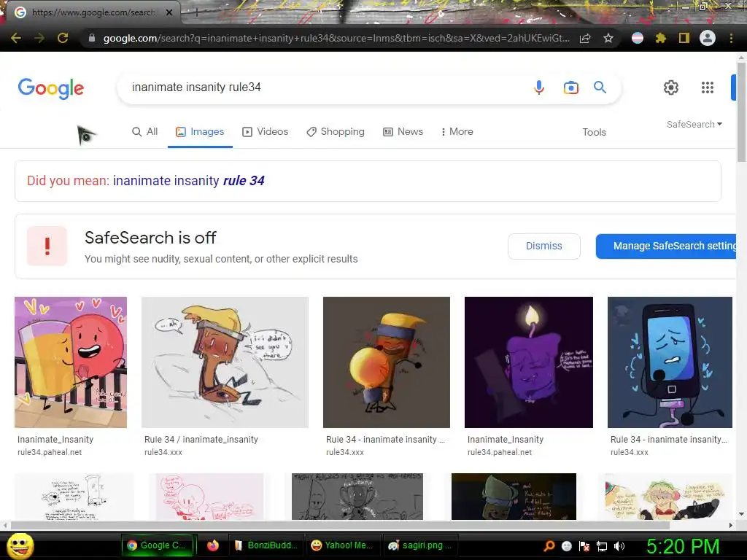Open the Google apps grid
The height and width of the screenshot is (560, 747).
[x=708, y=87]
